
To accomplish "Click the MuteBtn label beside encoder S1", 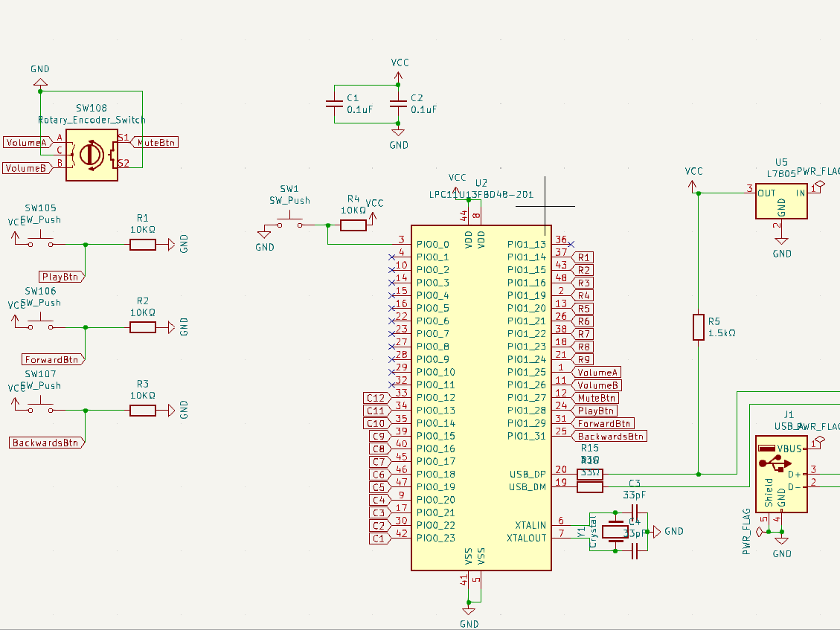I will point(154,143).
